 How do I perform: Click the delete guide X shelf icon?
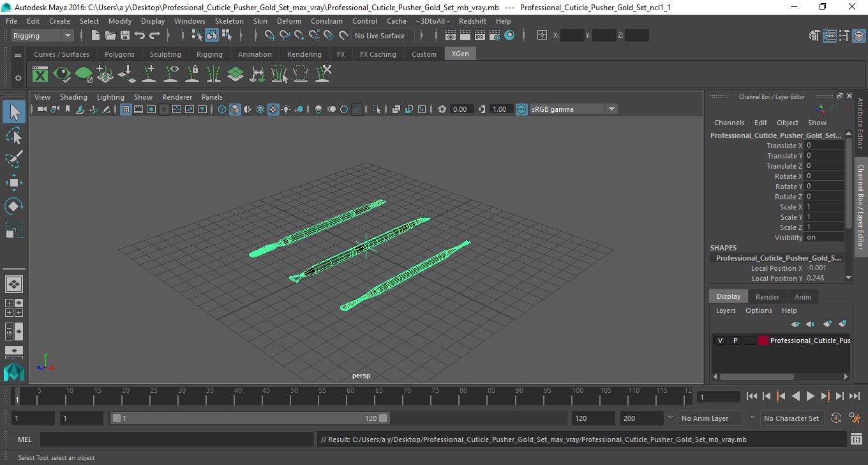click(x=323, y=74)
